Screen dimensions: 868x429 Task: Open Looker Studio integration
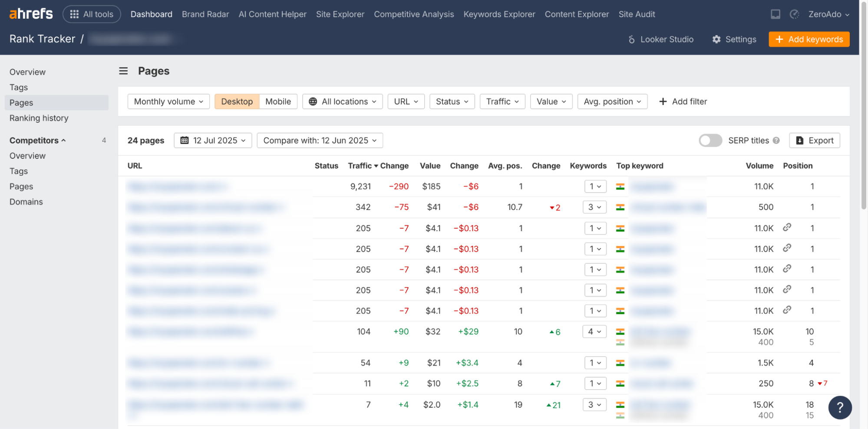(x=660, y=39)
